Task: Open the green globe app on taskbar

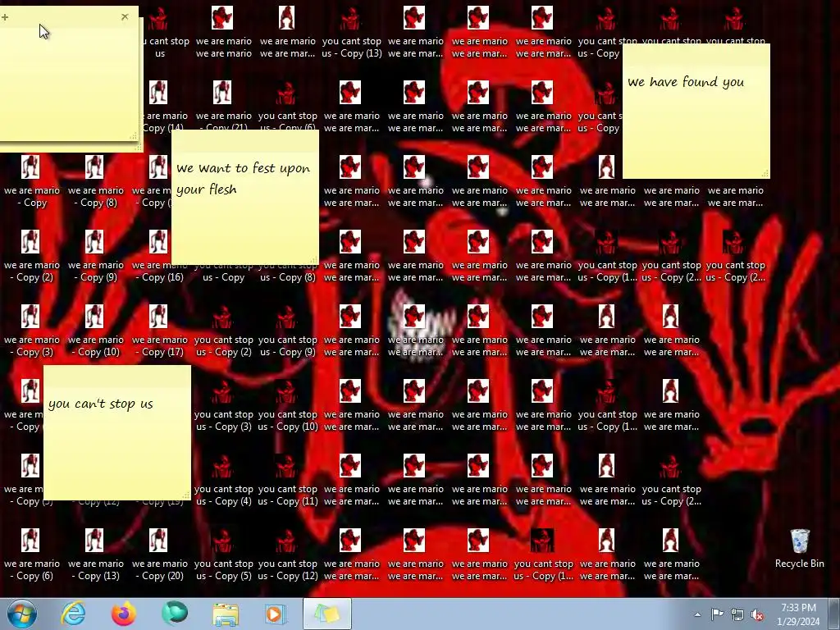Action: [175, 614]
